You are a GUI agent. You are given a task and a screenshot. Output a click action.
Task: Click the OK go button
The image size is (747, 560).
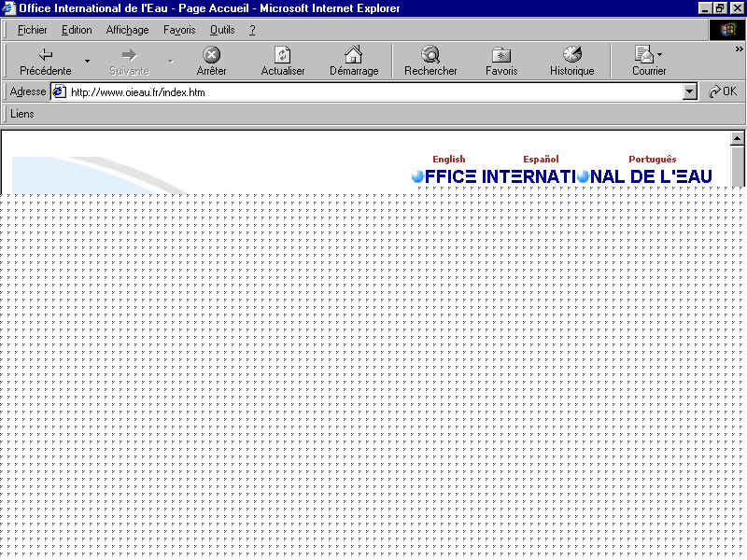point(723,91)
